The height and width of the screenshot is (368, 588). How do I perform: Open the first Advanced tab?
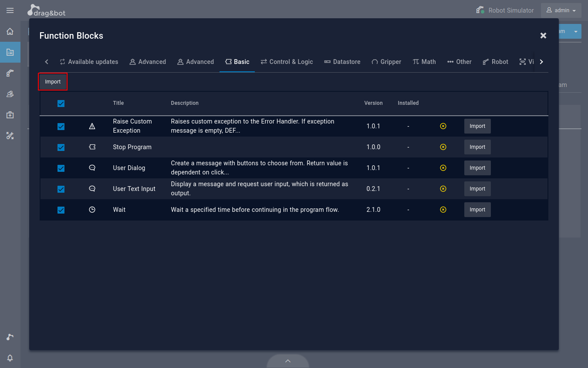pos(148,62)
